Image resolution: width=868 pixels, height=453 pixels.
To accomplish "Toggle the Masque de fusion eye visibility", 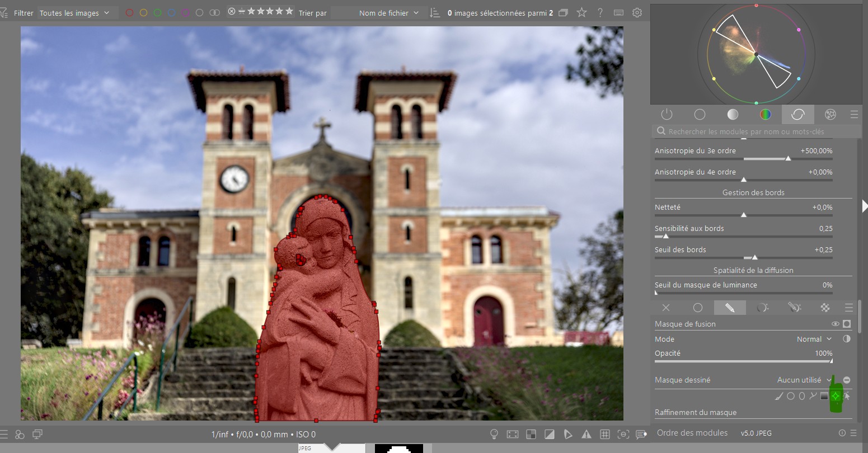I will pyautogui.click(x=836, y=324).
